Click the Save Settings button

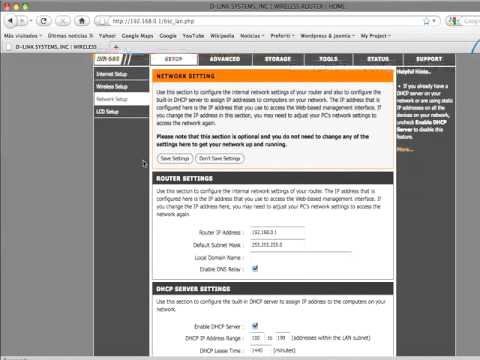pos(175,158)
